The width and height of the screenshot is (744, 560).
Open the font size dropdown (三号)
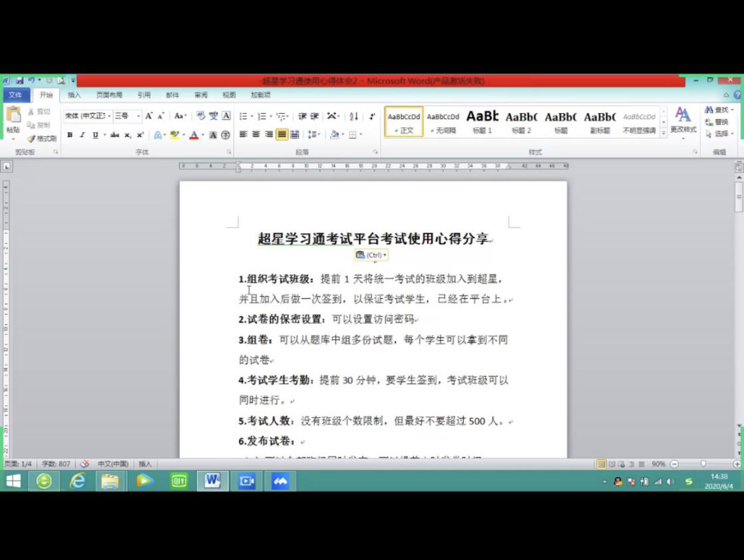[x=127, y=116]
